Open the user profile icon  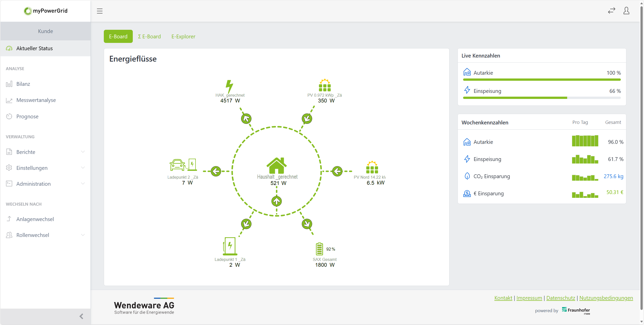coord(626,11)
